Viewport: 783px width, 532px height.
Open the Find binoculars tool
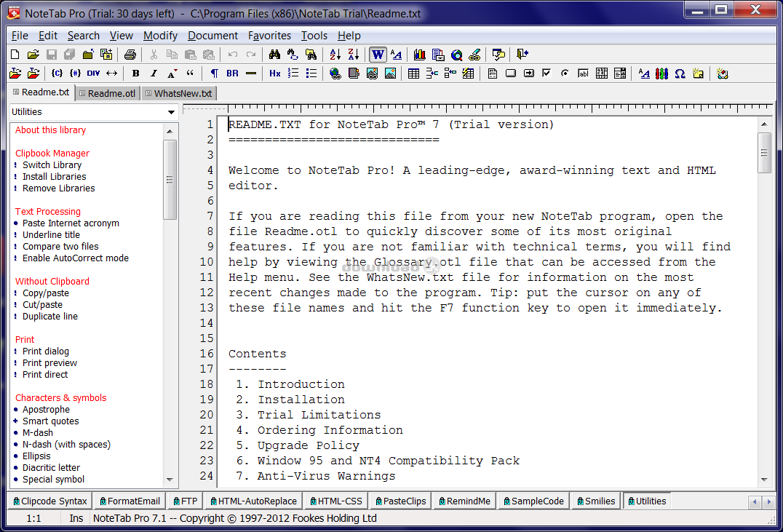274,55
